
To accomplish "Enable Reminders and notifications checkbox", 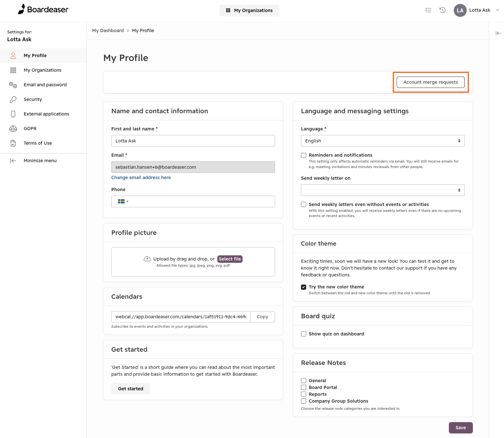I will 304,155.
